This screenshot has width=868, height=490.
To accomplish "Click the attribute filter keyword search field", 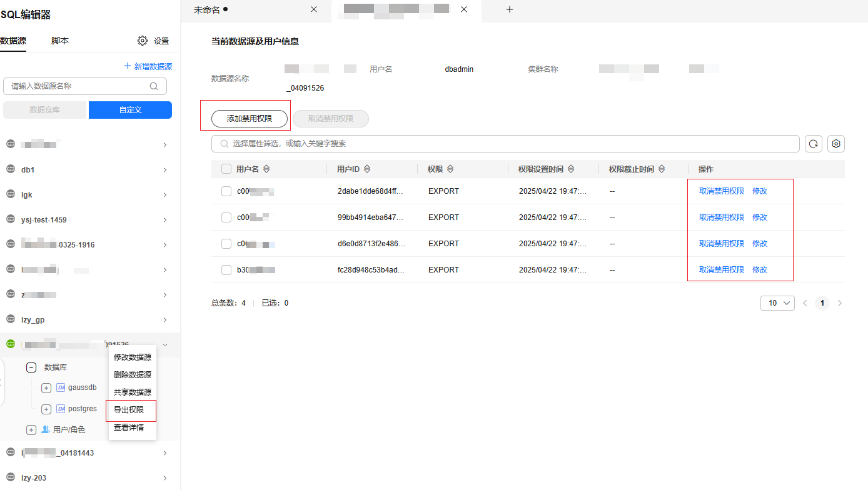I will [x=505, y=144].
